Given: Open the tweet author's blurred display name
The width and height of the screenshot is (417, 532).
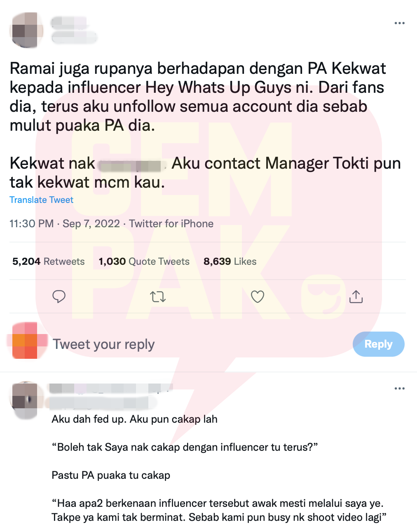Looking at the screenshot, I should 69,23.
